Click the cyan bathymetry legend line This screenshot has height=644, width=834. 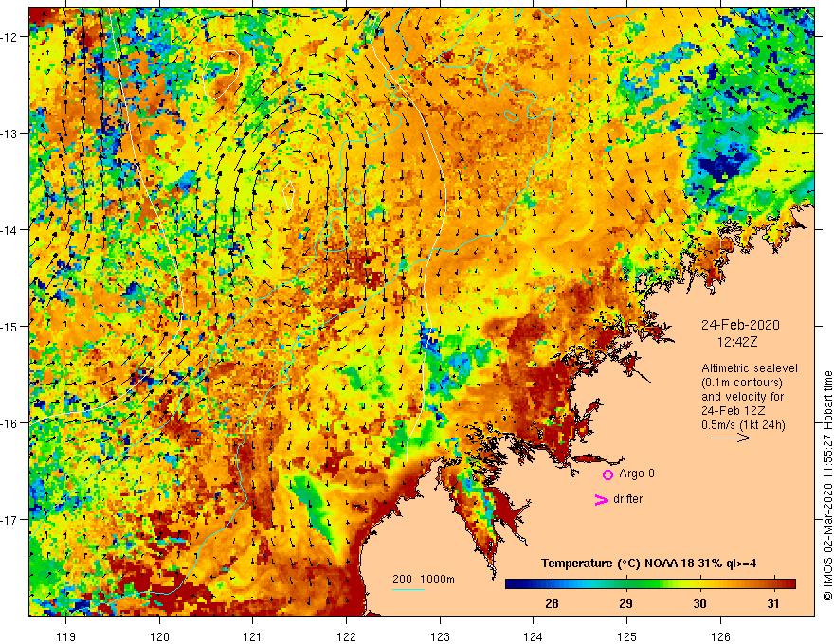coord(408,589)
